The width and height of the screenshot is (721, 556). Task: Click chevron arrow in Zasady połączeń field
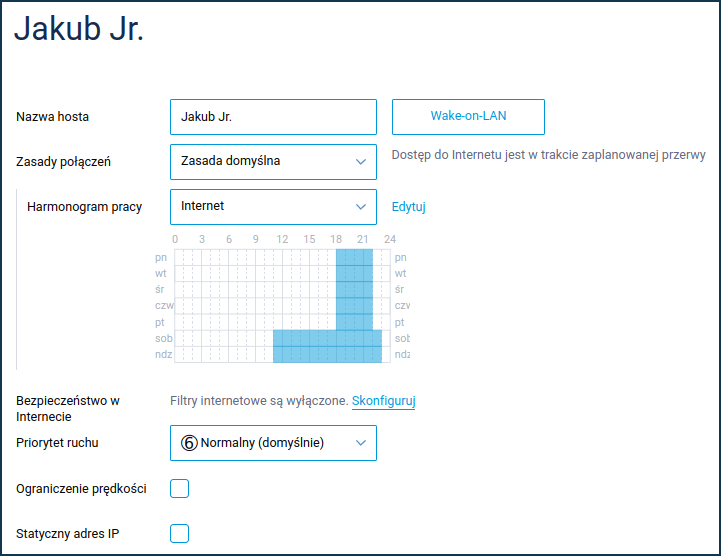pos(361,161)
